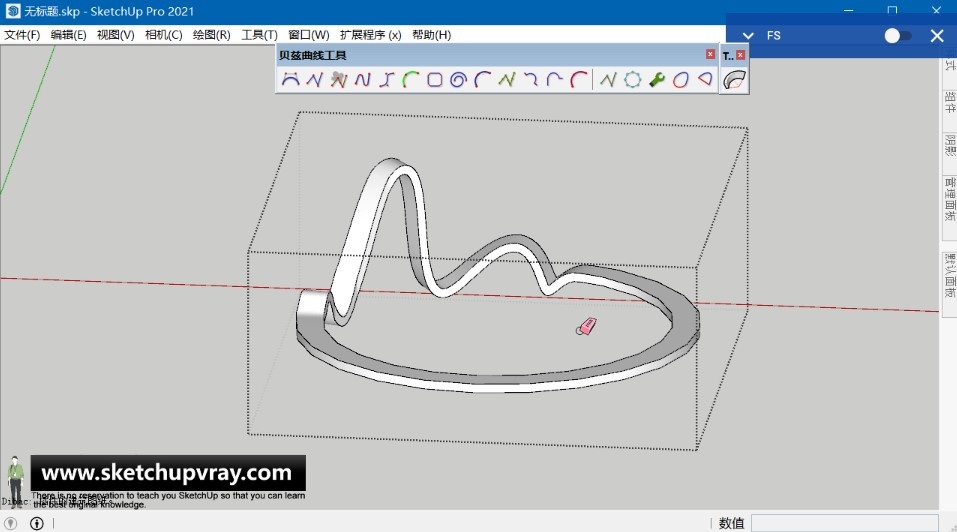Viewport: 957px width, 532px height.
Task: Click the blue stepped fillet curve tool
Action: (531, 80)
